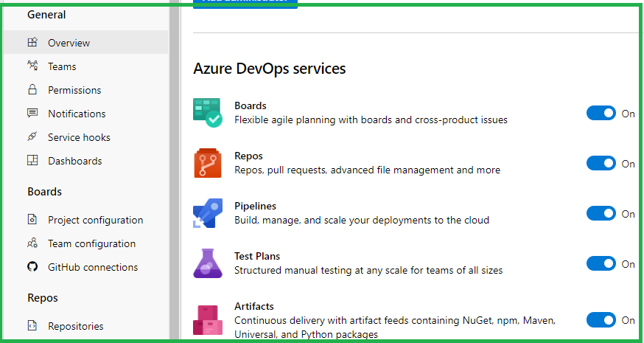Click the Repositories code file icon

point(32,325)
